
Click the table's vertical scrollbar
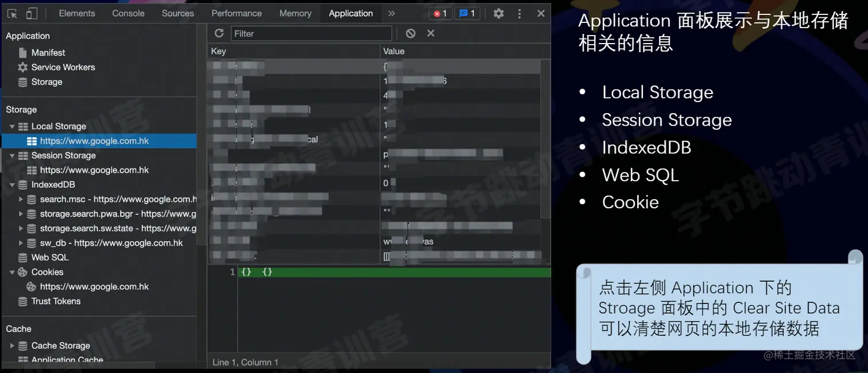point(545,138)
